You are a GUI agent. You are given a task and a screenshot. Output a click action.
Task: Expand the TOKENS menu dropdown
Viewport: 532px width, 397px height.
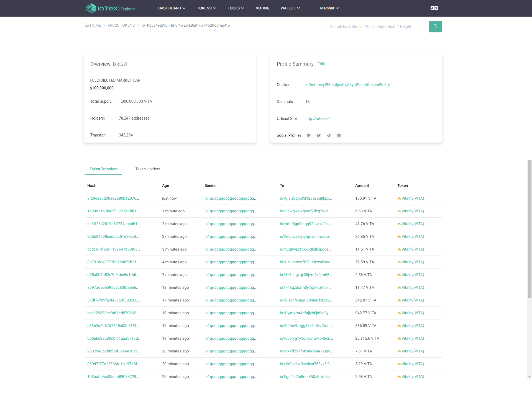coord(206,8)
